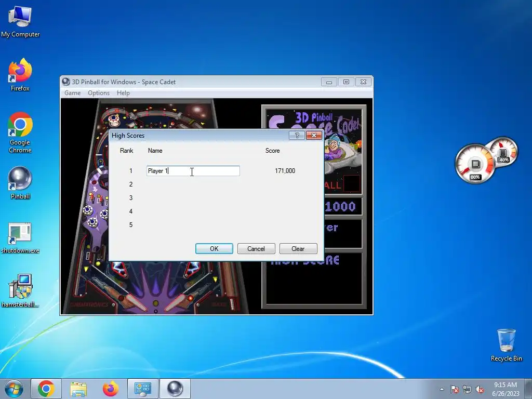Click the Clear button
This screenshot has width=532, height=399.
click(298, 249)
